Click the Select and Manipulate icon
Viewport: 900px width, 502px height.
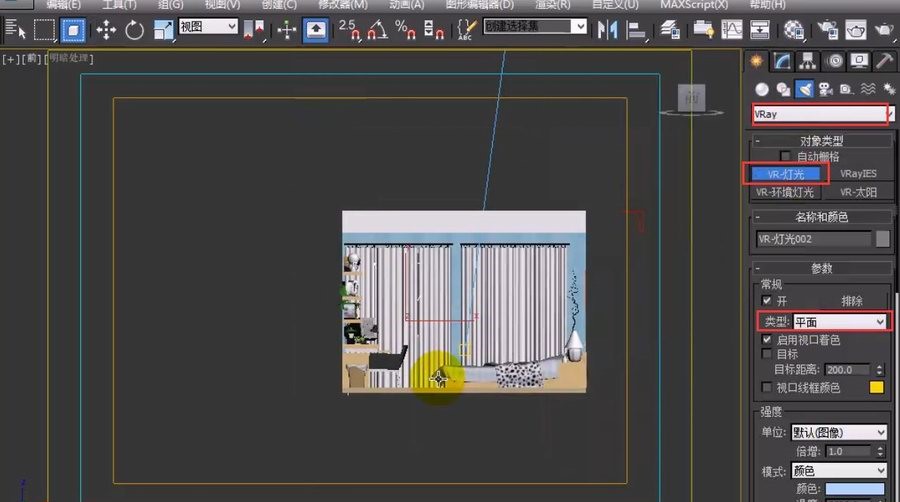pyautogui.click(x=286, y=29)
